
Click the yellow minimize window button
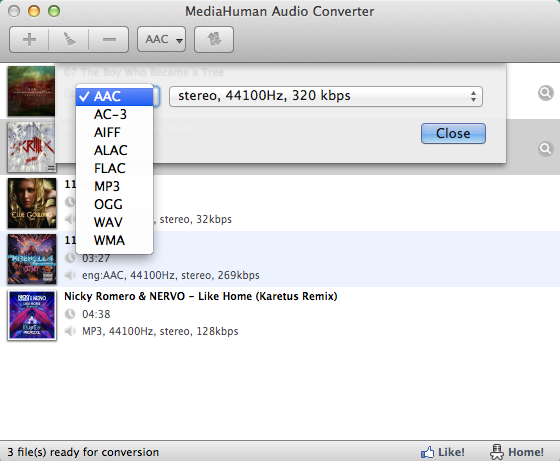tap(34, 11)
